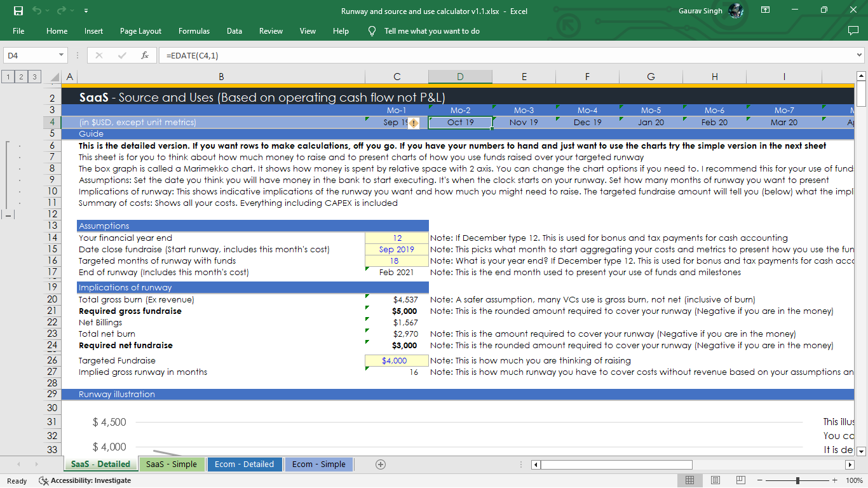Image resolution: width=868 pixels, height=488 pixels.
Task: Click the ribbon display options icon near the top right
Action: tap(765, 11)
